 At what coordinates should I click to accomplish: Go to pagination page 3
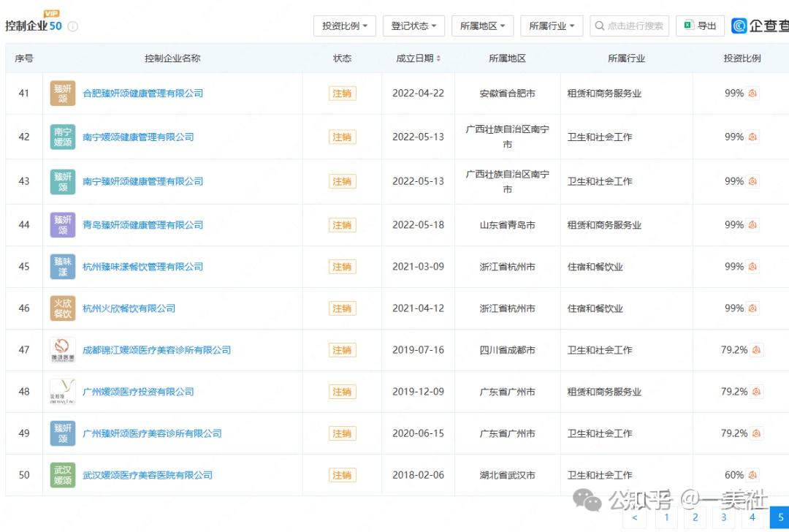tap(723, 517)
